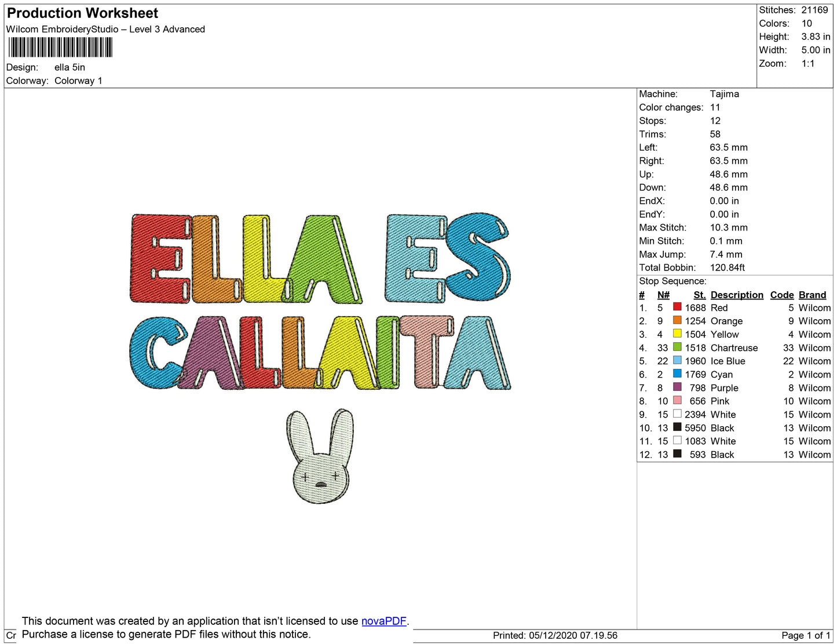Pick the Yellow thread color swatch
Viewport: 837px width, 644px height.
click(x=677, y=334)
